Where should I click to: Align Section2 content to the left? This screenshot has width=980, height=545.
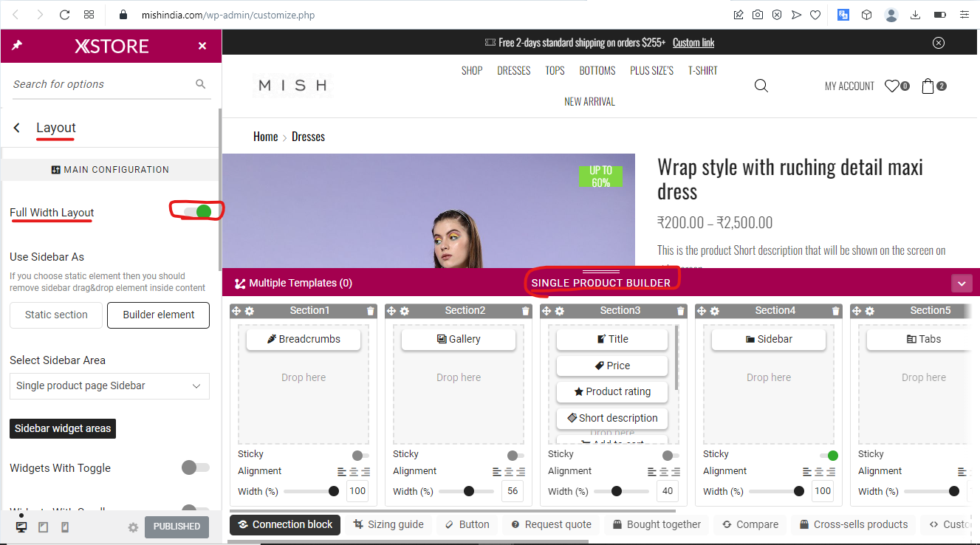[x=496, y=471]
